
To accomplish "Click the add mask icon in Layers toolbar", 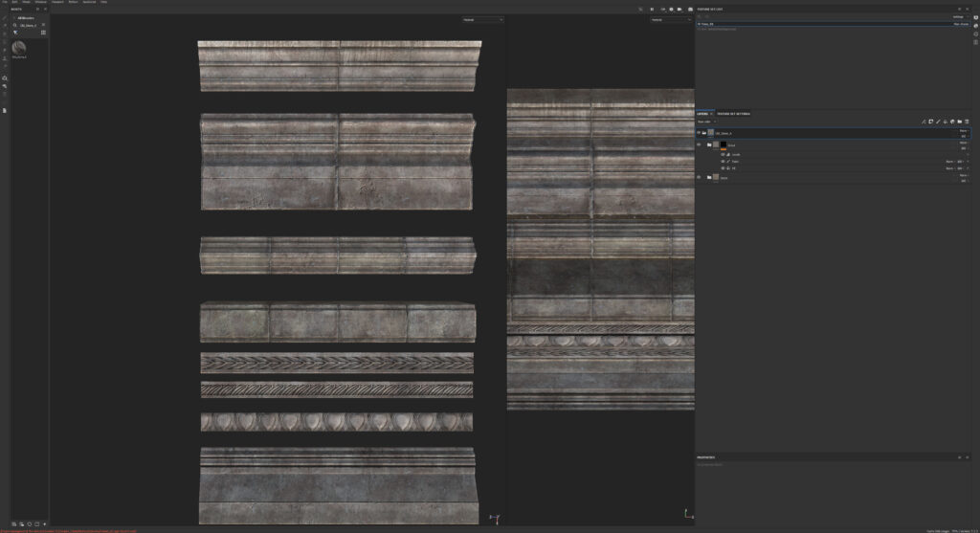I will (x=930, y=122).
